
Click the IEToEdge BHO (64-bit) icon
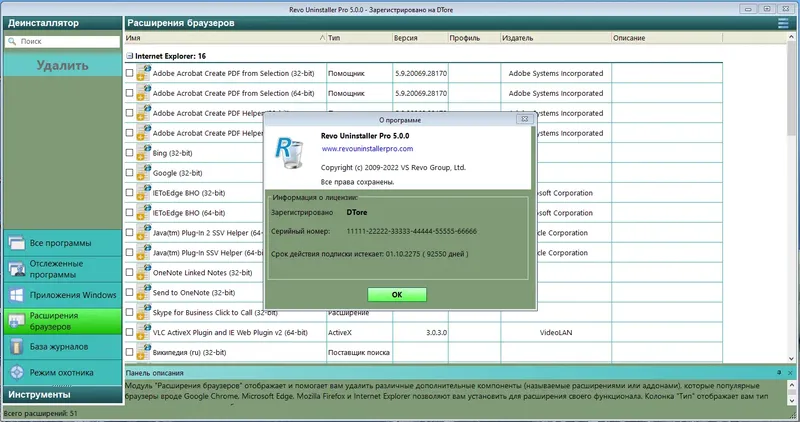143,212
